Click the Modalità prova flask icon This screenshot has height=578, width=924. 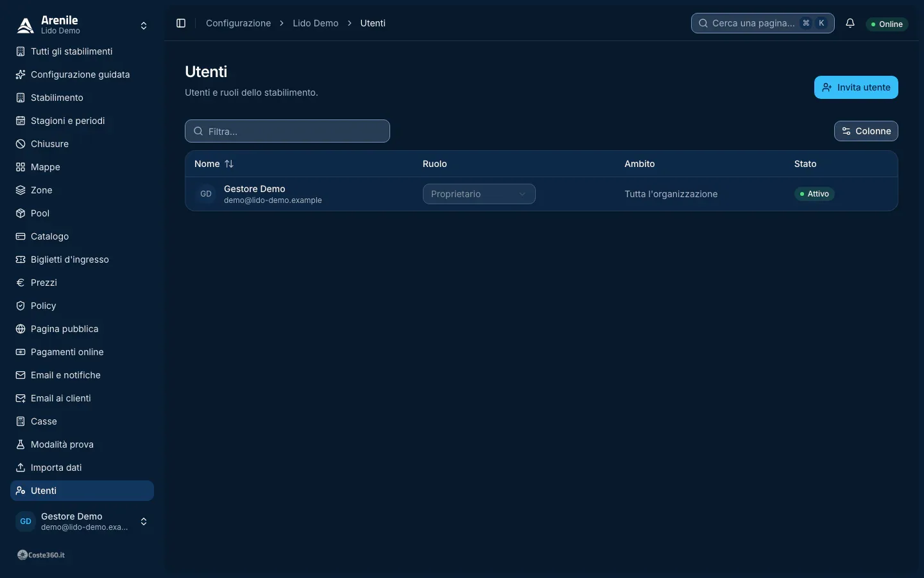click(x=21, y=444)
